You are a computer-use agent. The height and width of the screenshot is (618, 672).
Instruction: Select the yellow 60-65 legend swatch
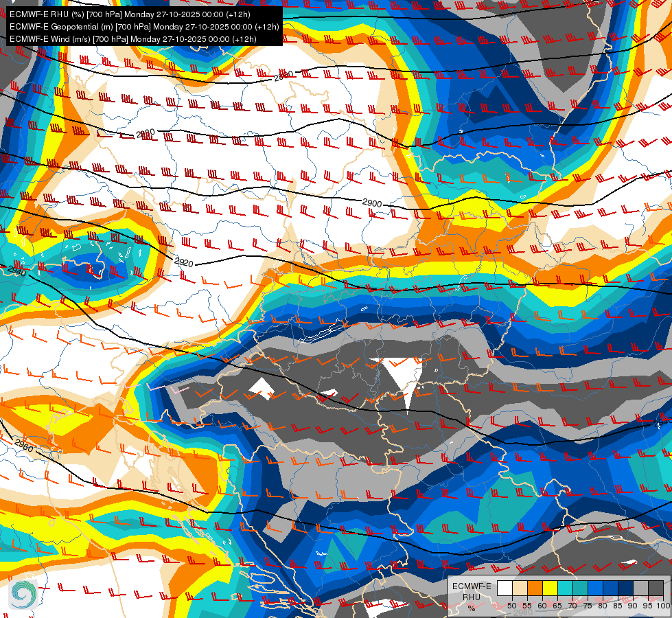[550, 588]
